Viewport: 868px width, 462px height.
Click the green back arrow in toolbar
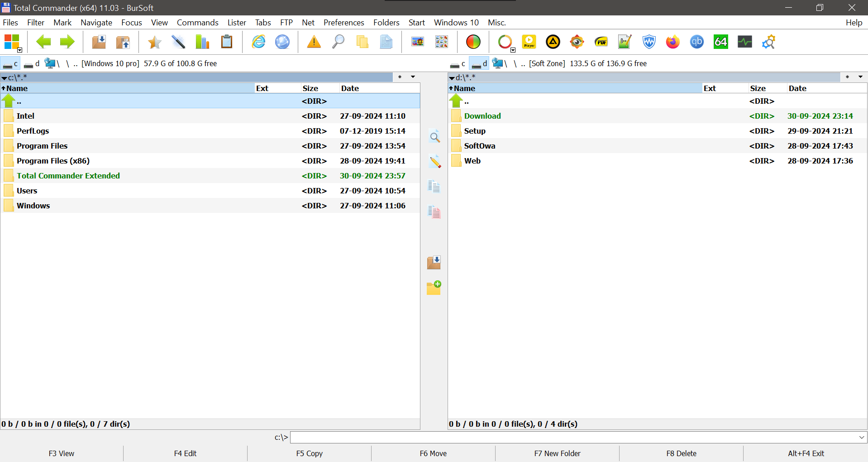click(43, 42)
